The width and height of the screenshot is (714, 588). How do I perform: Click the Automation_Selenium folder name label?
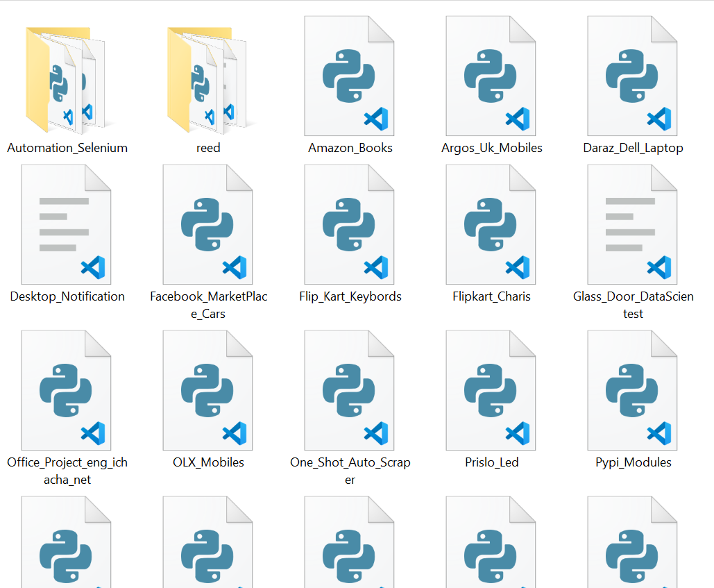(67, 148)
